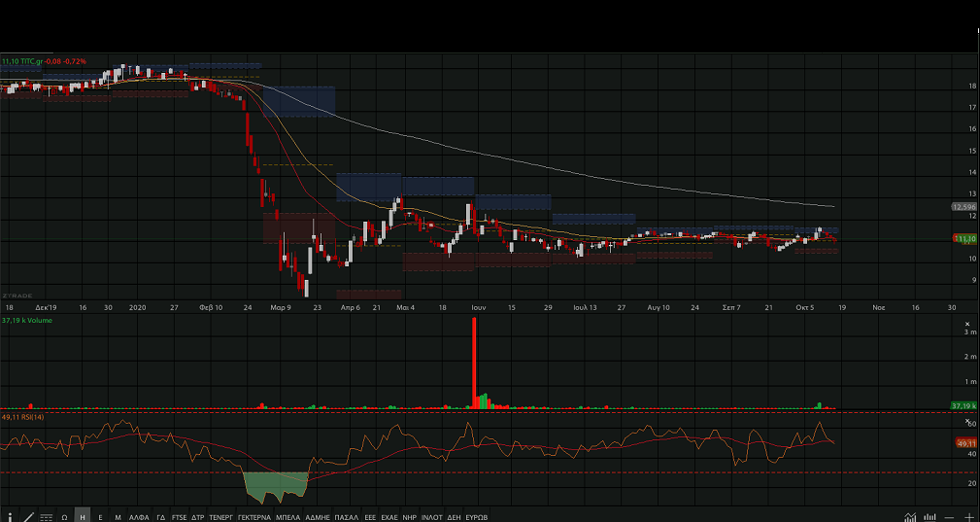This screenshot has height=522, width=980.
Task: Click the indicators chart icon at the bottom right
Action: pyautogui.click(x=910, y=516)
